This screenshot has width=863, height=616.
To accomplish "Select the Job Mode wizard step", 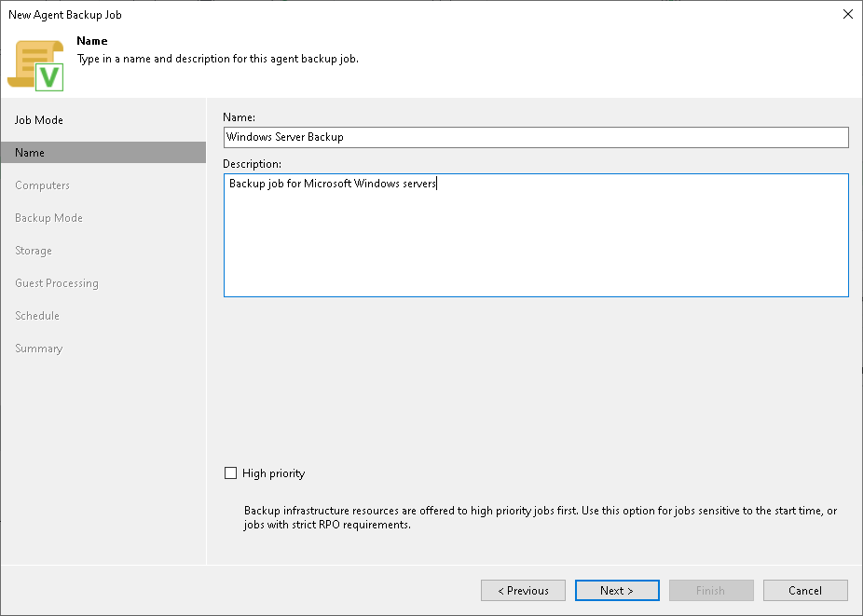I will pos(42,119).
